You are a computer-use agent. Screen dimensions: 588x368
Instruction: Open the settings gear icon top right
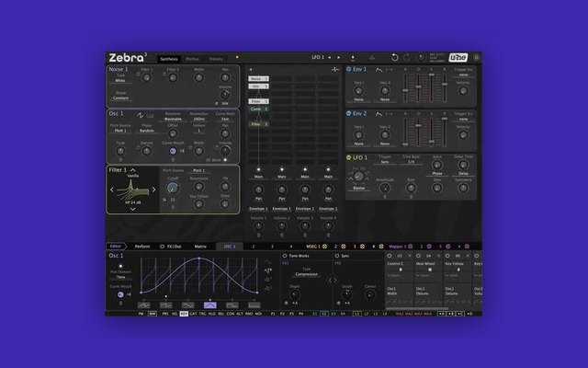coord(476,57)
